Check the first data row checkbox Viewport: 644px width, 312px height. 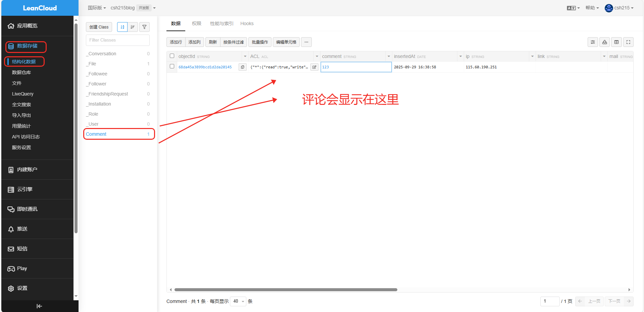point(172,66)
